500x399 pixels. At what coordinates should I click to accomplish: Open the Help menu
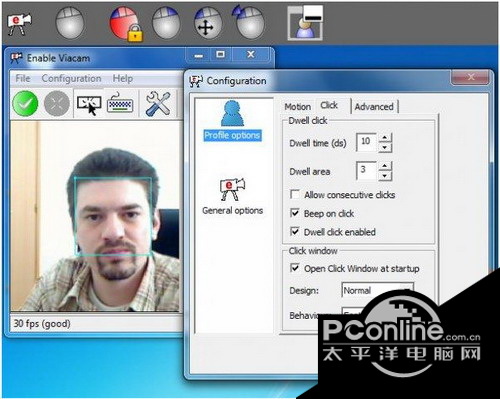(x=123, y=78)
